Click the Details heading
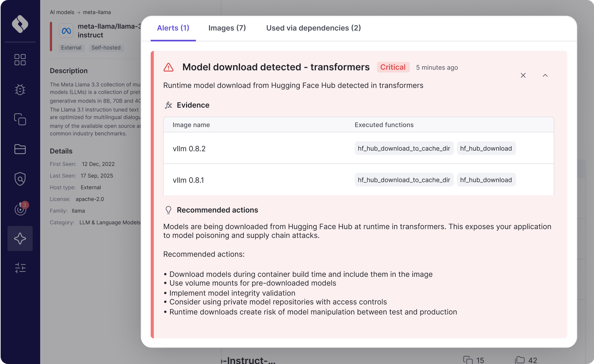This screenshot has width=594, height=364. 61,151
